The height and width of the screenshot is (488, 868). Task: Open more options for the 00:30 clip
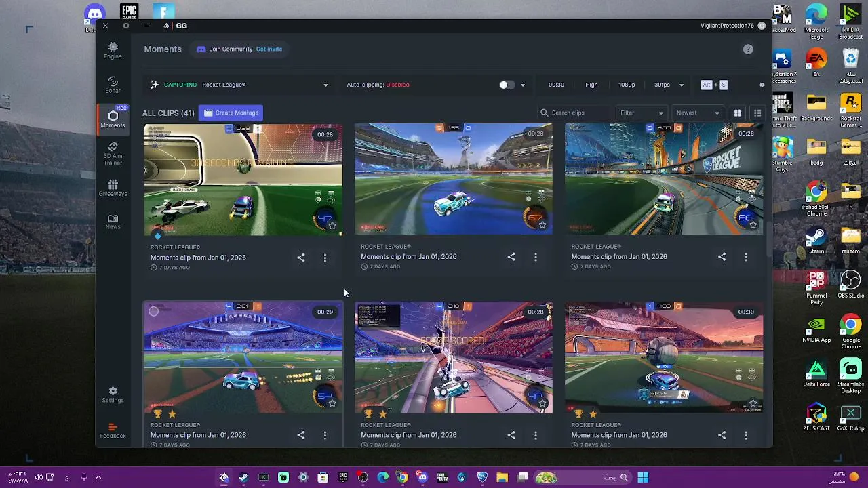coord(746,435)
